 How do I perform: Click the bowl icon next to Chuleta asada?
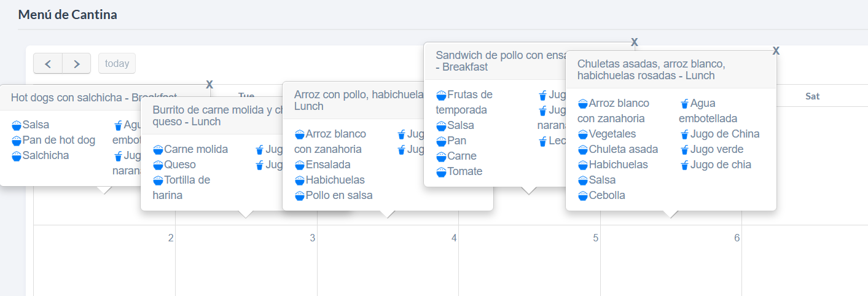pos(583,150)
